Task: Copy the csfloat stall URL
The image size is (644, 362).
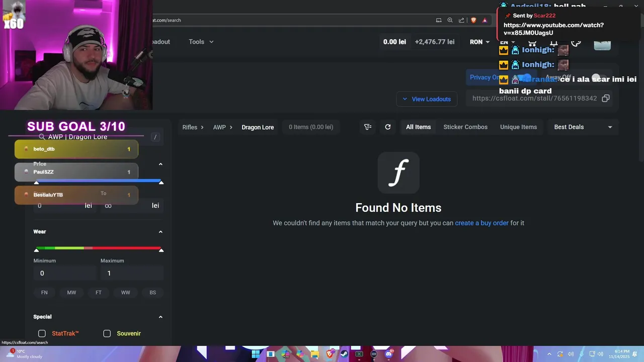Action: click(x=606, y=99)
